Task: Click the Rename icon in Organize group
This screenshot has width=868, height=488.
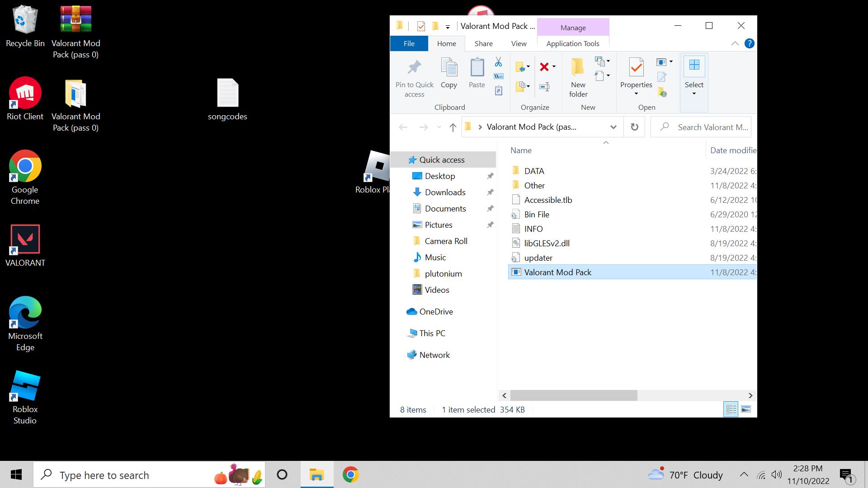Action: click(544, 87)
